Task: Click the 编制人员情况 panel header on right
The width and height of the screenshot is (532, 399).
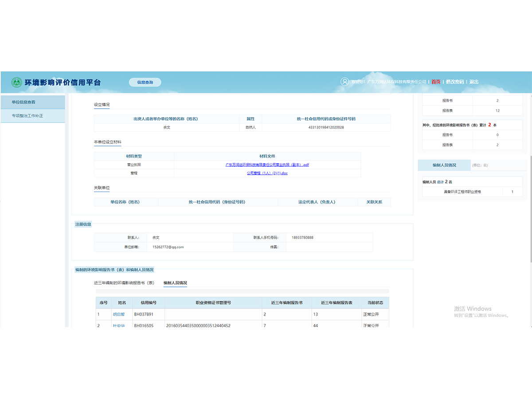Action: tap(444, 165)
